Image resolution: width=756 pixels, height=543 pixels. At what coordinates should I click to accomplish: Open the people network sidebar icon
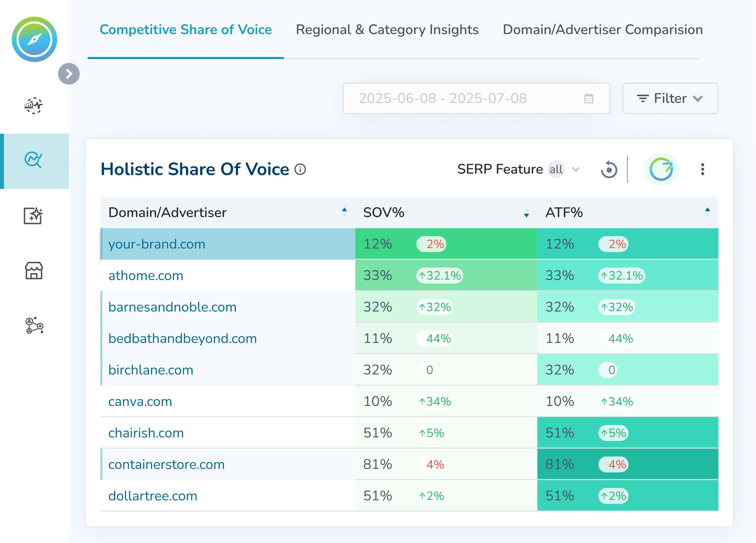point(34,325)
